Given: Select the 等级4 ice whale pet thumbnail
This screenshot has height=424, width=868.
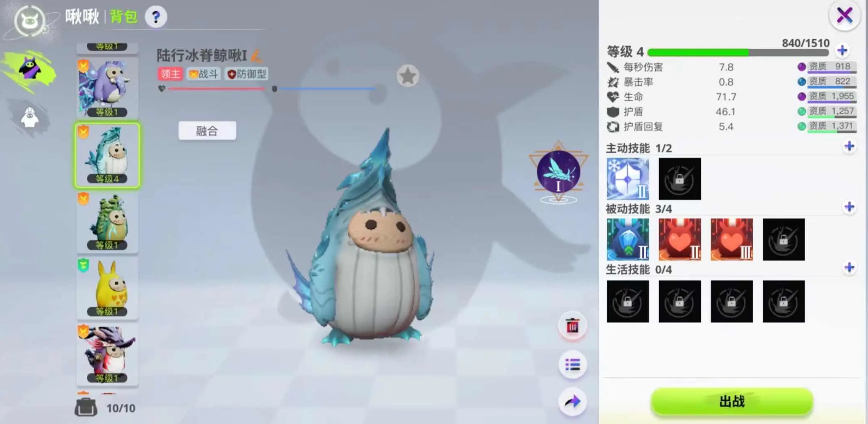Looking at the screenshot, I should [x=107, y=155].
